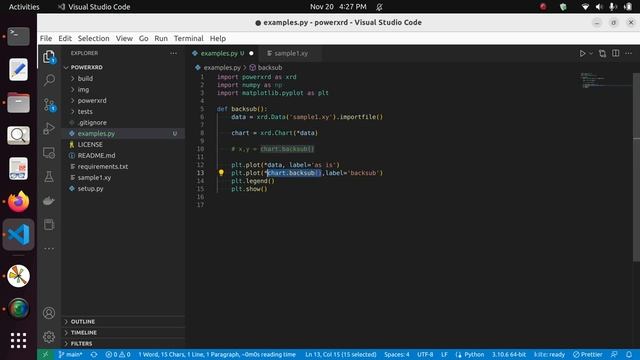Viewport: 640px width, 360px height.
Task: Open errors and warnings problems count
Action: [x=118, y=354]
